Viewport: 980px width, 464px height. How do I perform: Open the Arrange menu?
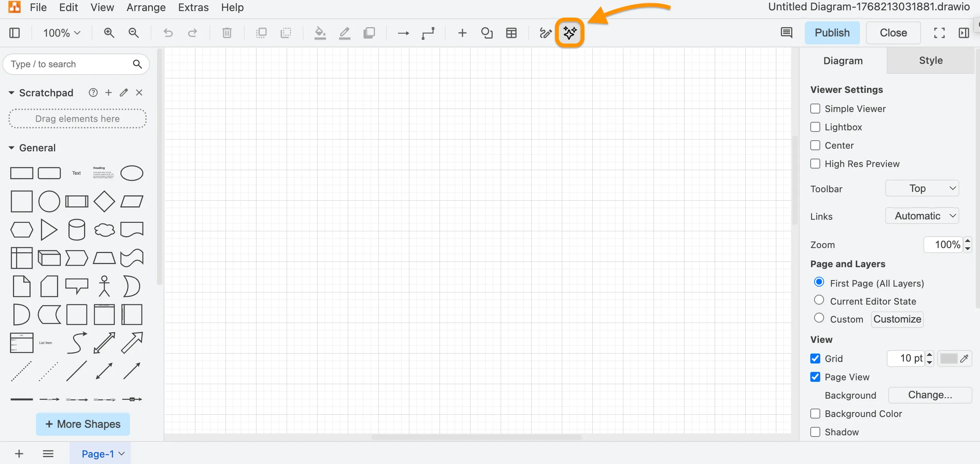146,7
